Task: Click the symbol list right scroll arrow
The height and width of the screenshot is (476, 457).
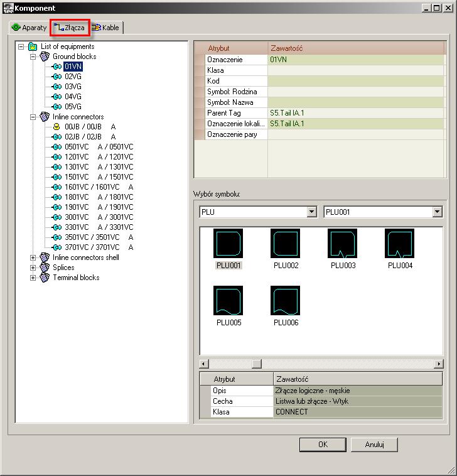Action: point(439,364)
